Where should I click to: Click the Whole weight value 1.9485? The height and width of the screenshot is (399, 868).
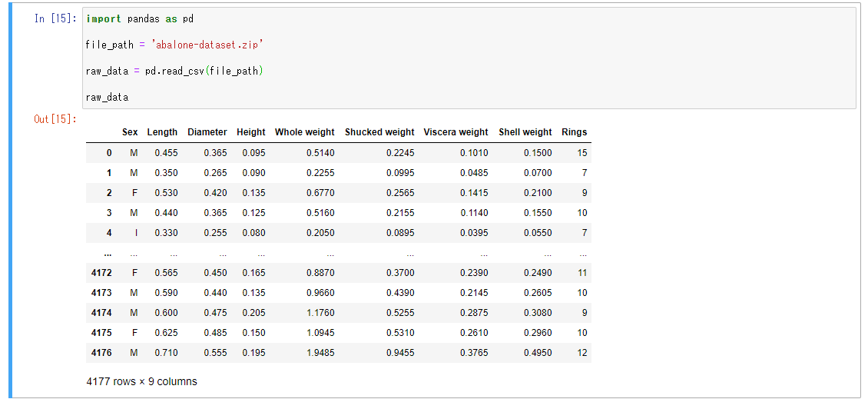(x=320, y=353)
